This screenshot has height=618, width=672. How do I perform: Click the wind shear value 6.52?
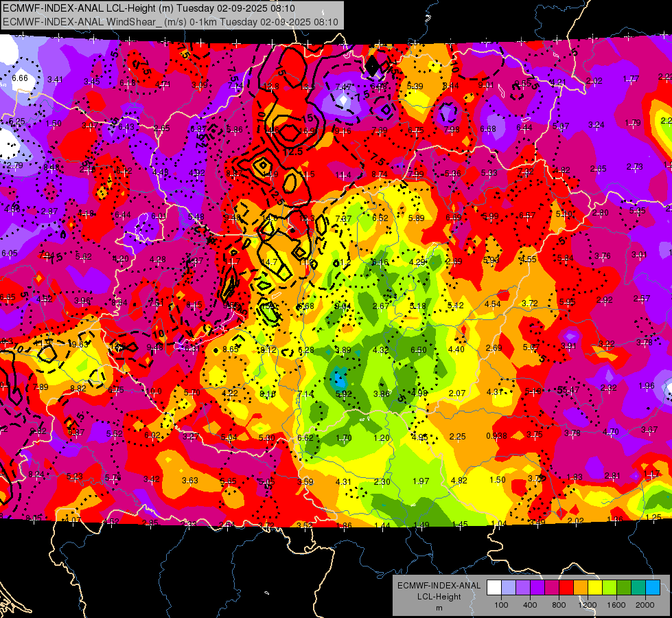[380, 218]
